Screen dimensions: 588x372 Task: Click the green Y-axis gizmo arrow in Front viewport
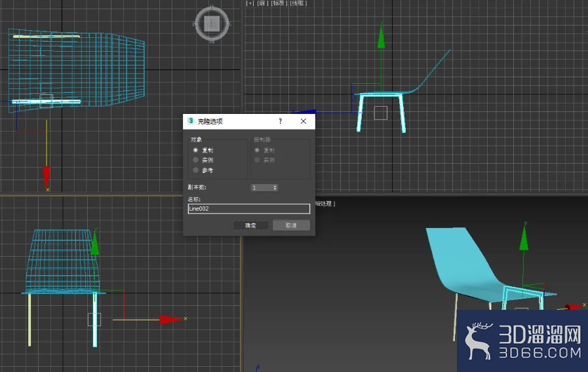(382, 37)
